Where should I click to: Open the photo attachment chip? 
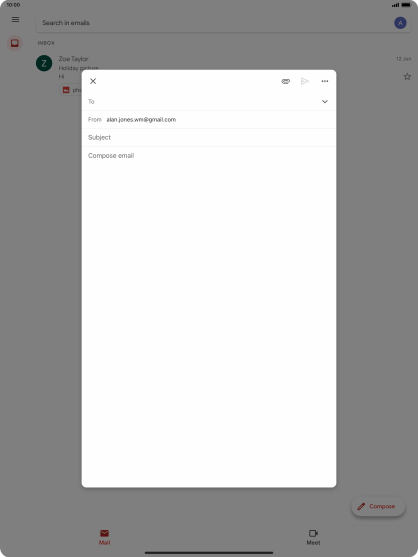(x=71, y=90)
